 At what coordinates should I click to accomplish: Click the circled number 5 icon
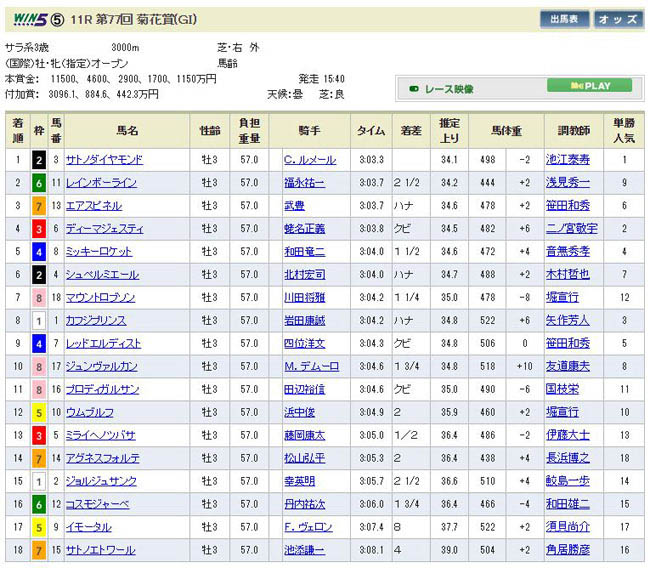coord(59,17)
